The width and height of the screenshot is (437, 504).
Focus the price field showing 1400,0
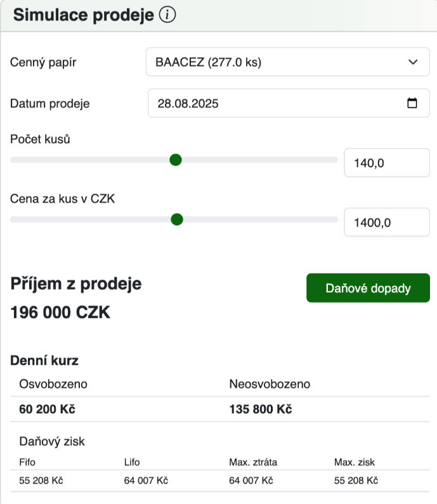coord(386,222)
